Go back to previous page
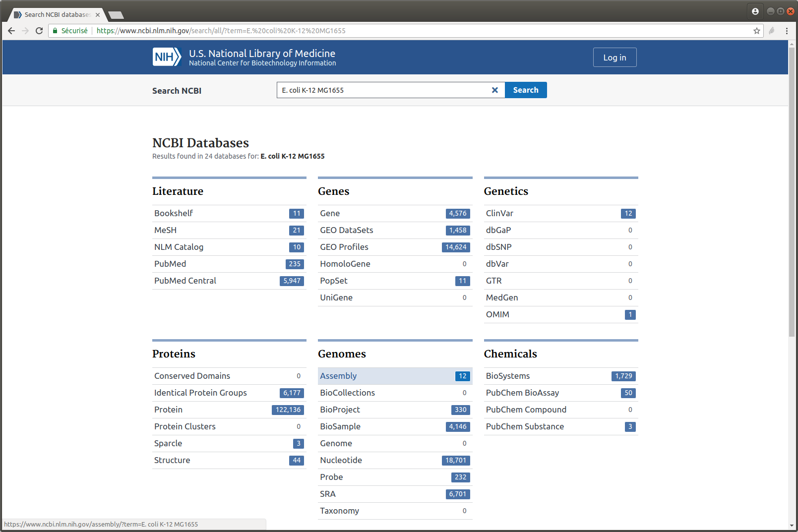Viewport: 798px width, 532px height. [11, 31]
